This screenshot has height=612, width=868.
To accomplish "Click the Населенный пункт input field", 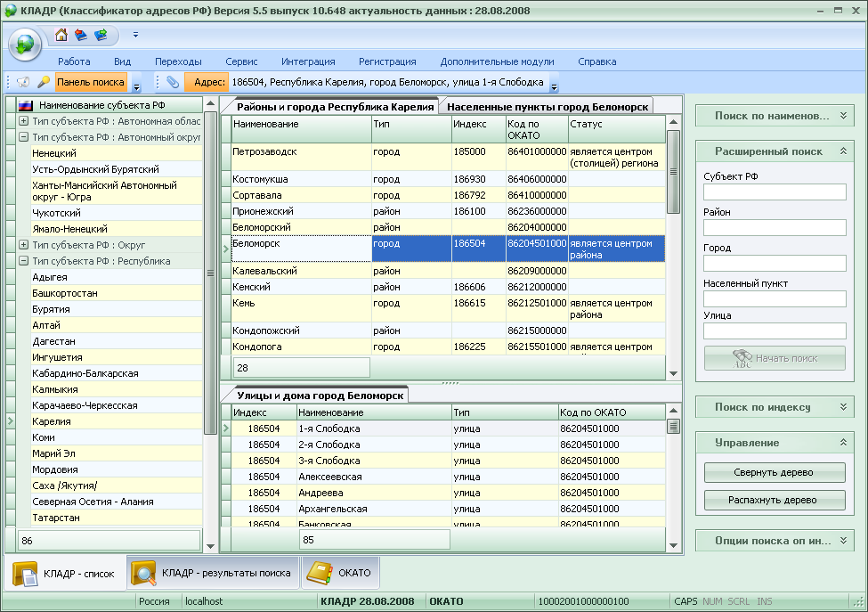I will click(775, 299).
